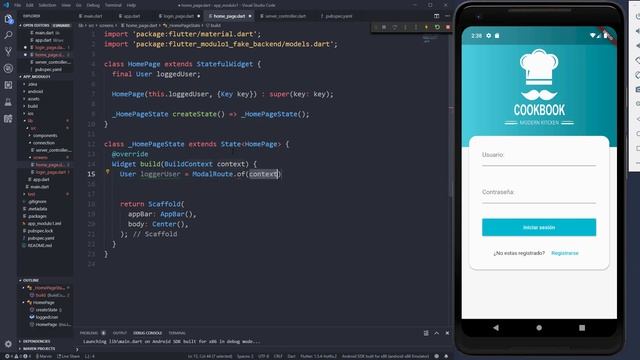Screen dimensions: 640x360
Task: Switch to the pubspec.yaml editor tab
Action: 337,16
